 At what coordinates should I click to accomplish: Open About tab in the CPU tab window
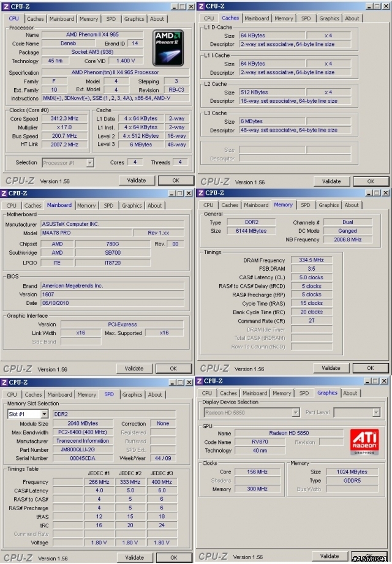click(x=157, y=19)
